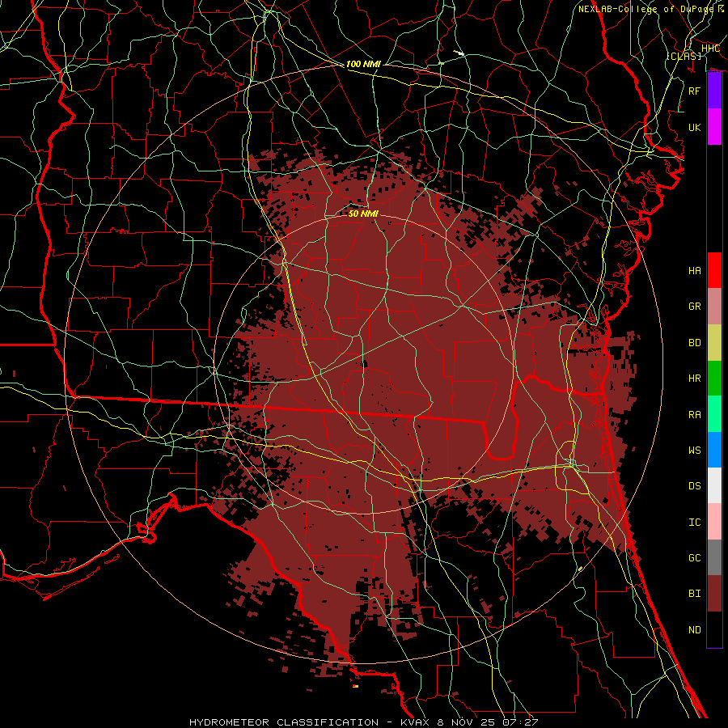The height and width of the screenshot is (728, 728).
Task: Click the GC gray legend swatch
Action: pos(714,557)
